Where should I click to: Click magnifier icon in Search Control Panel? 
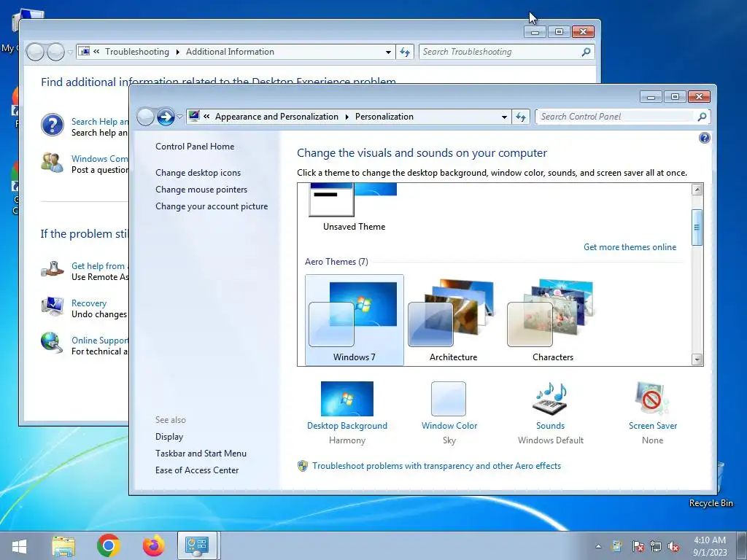[702, 117]
